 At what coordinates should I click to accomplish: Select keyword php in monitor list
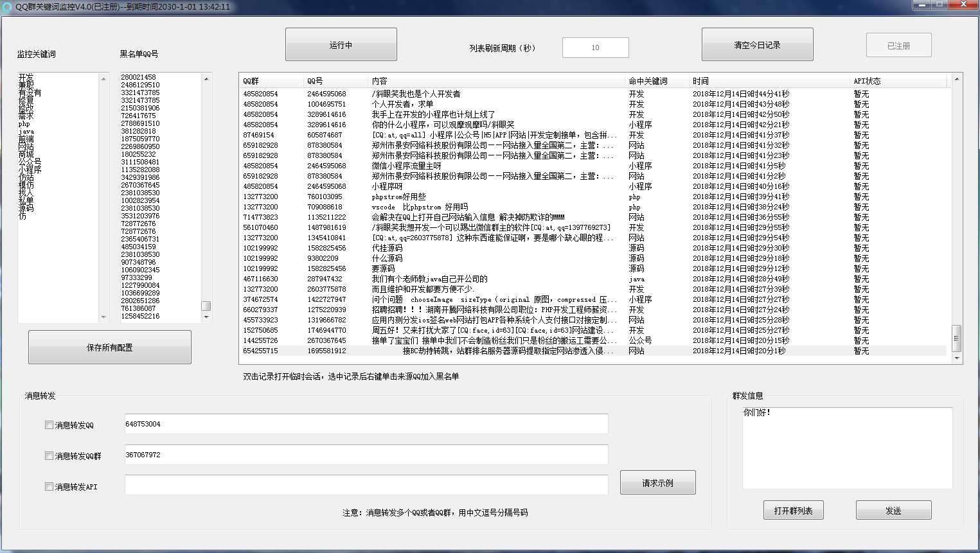(24, 123)
